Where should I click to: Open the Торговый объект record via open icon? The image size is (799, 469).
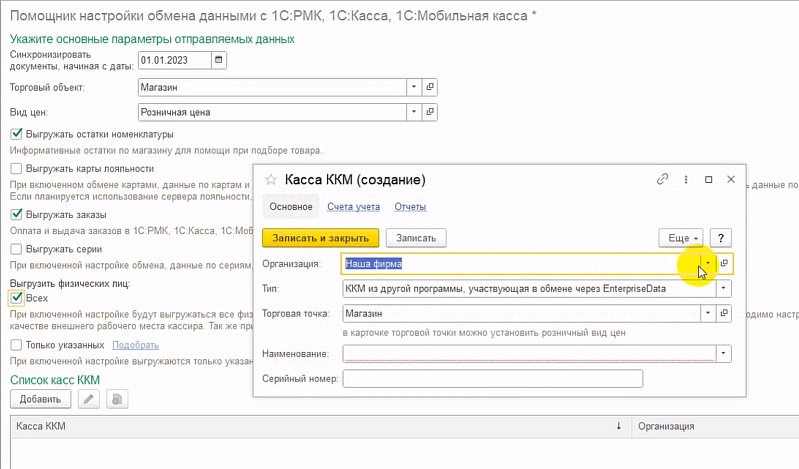pyautogui.click(x=430, y=87)
